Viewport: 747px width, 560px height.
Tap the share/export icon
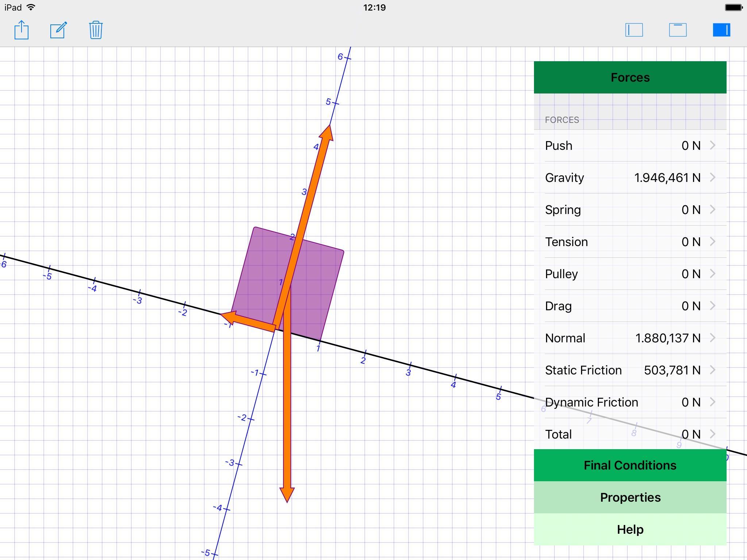[22, 30]
